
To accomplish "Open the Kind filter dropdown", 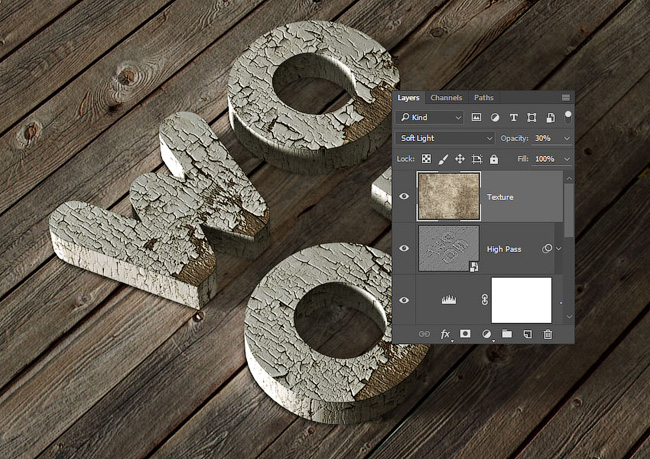I will (x=430, y=117).
